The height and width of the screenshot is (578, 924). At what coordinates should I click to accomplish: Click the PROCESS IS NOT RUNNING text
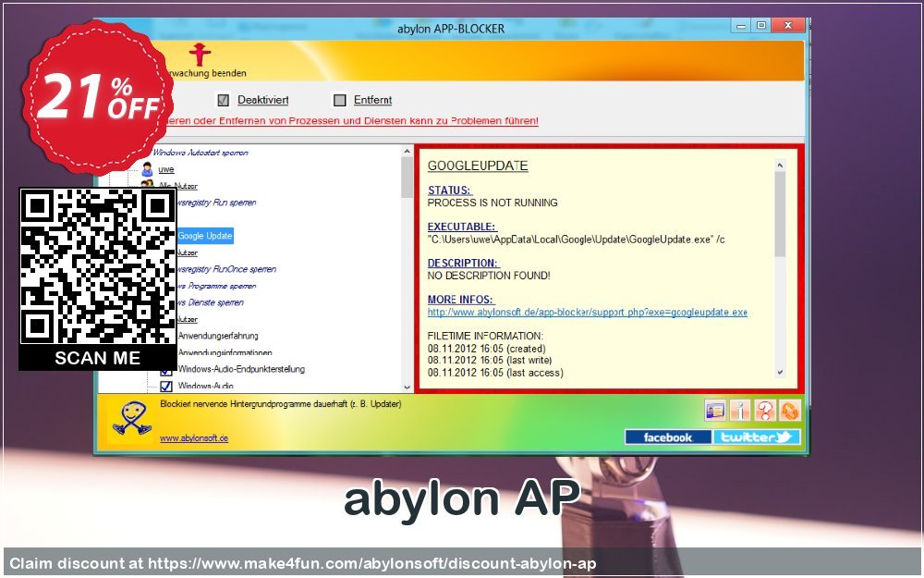[492, 203]
